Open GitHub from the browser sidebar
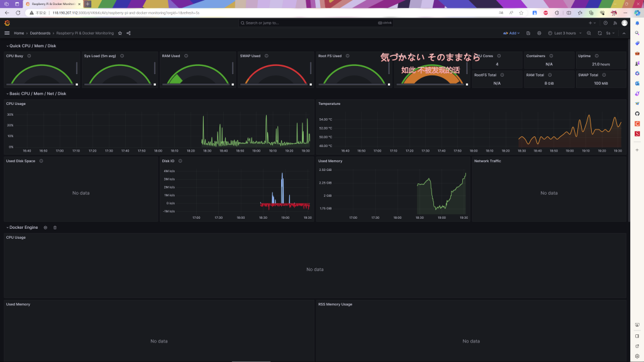The height and width of the screenshot is (362, 644). point(637,114)
